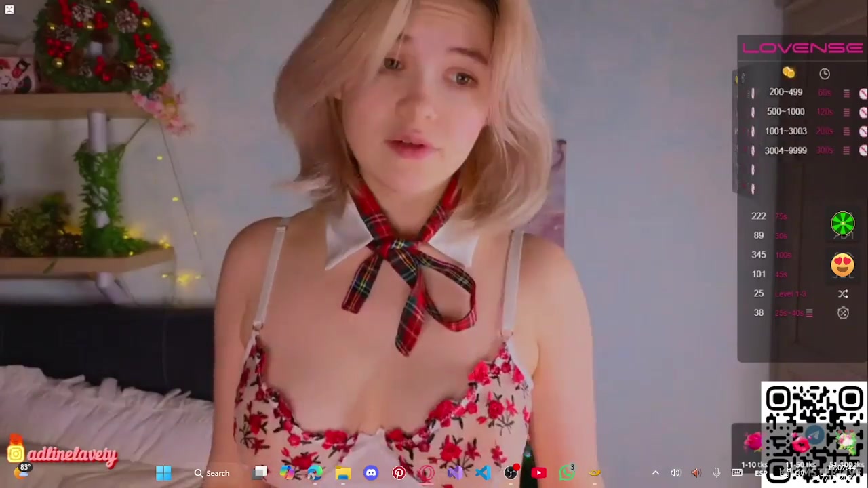Open WhatsApp from the taskbar
This screenshot has width=868, height=488.
click(567, 473)
